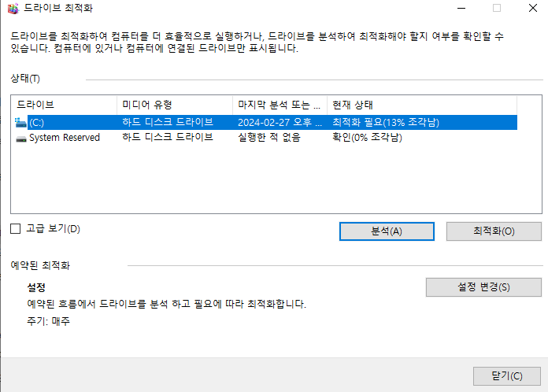This screenshot has width=548, height=392.
Task: Click the 분석(A) analyze button
Action: (387, 231)
